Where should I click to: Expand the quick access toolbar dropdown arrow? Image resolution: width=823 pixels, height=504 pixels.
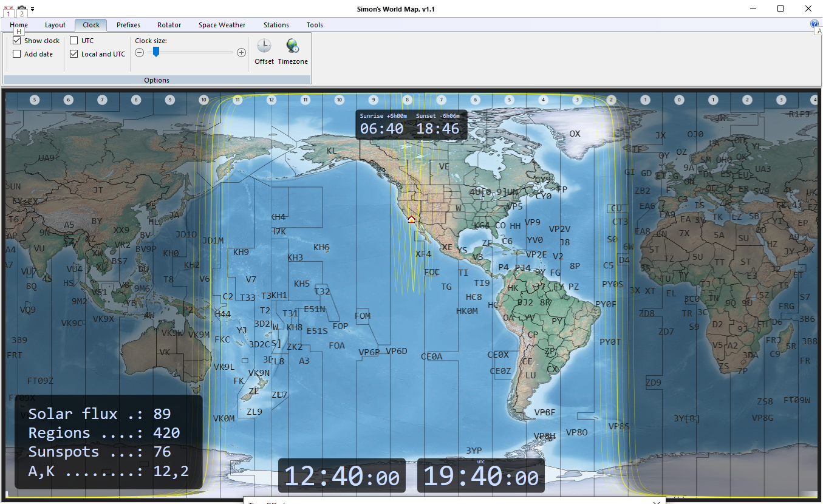click(33, 10)
